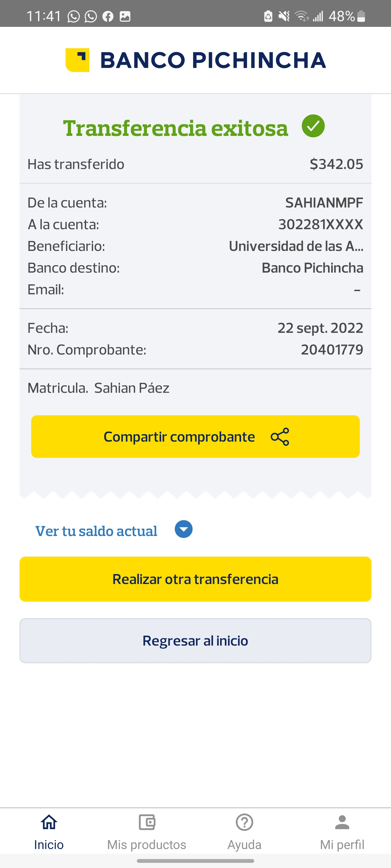Open the Mi perfil person icon
Image resolution: width=391 pixels, height=868 pixels.
pyautogui.click(x=342, y=822)
